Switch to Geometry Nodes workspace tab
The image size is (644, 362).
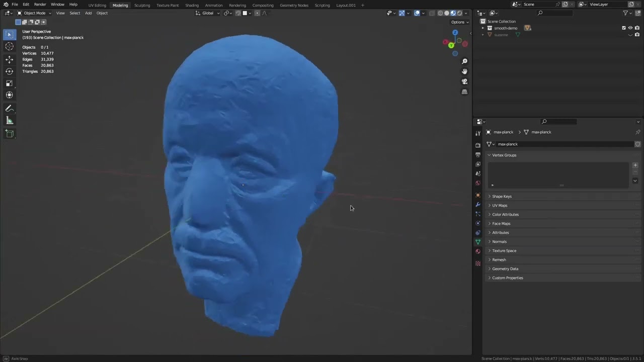click(x=294, y=5)
